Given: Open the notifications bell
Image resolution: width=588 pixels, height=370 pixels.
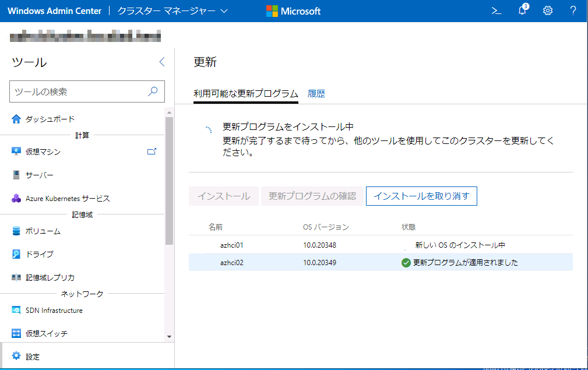Looking at the screenshot, I should (522, 10).
